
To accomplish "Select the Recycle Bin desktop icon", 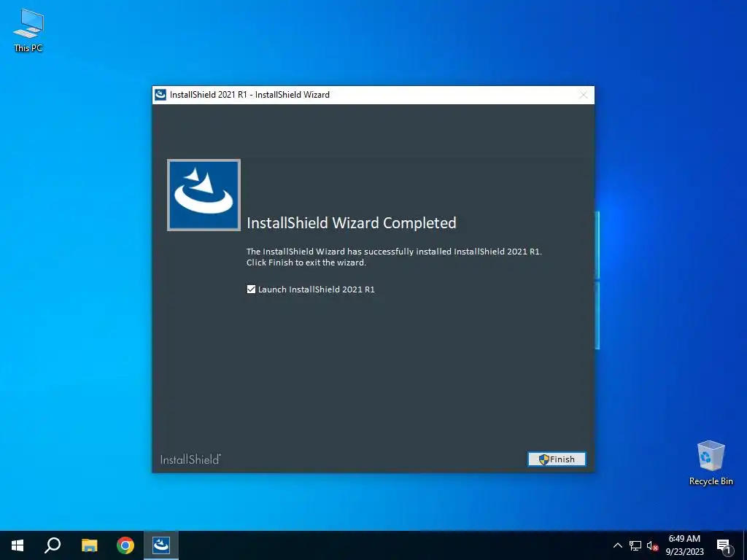I will pos(711,463).
